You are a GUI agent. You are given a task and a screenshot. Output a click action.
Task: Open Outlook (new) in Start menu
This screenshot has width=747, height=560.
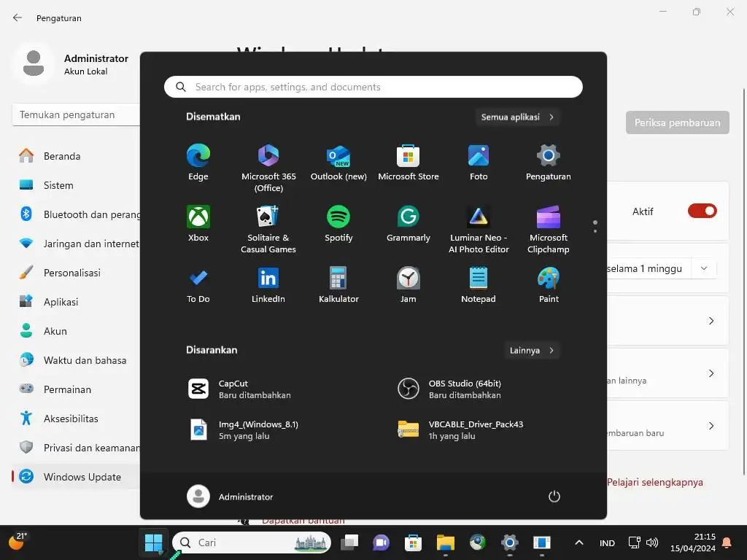(338, 162)
